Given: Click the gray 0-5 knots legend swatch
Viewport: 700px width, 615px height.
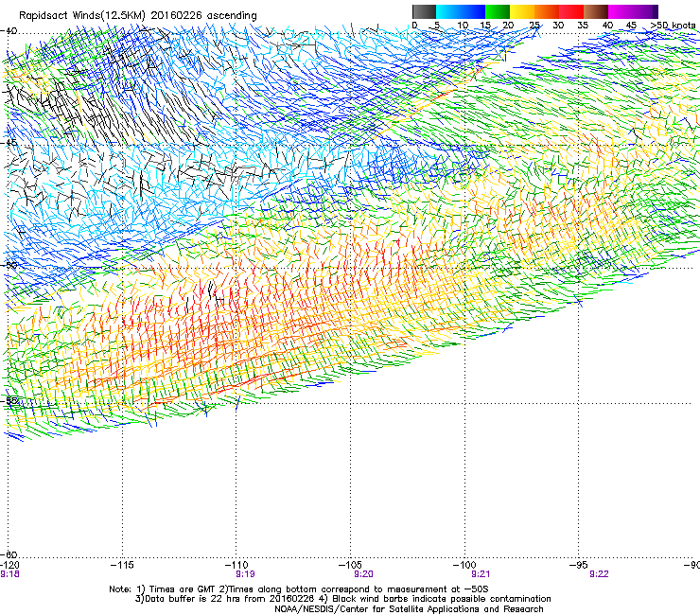Looking at the screenshot, I should (x=424, y=11).
